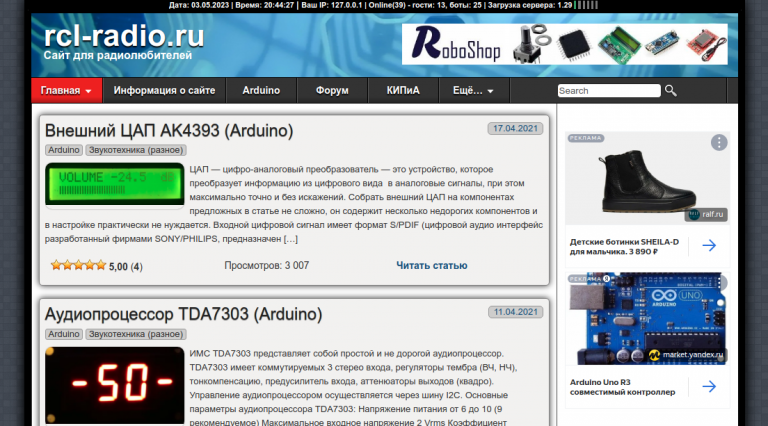Click the arrow next to SHEILA-D boots ad
Screen dimensions: 768x426
click(x=709, y=246)
